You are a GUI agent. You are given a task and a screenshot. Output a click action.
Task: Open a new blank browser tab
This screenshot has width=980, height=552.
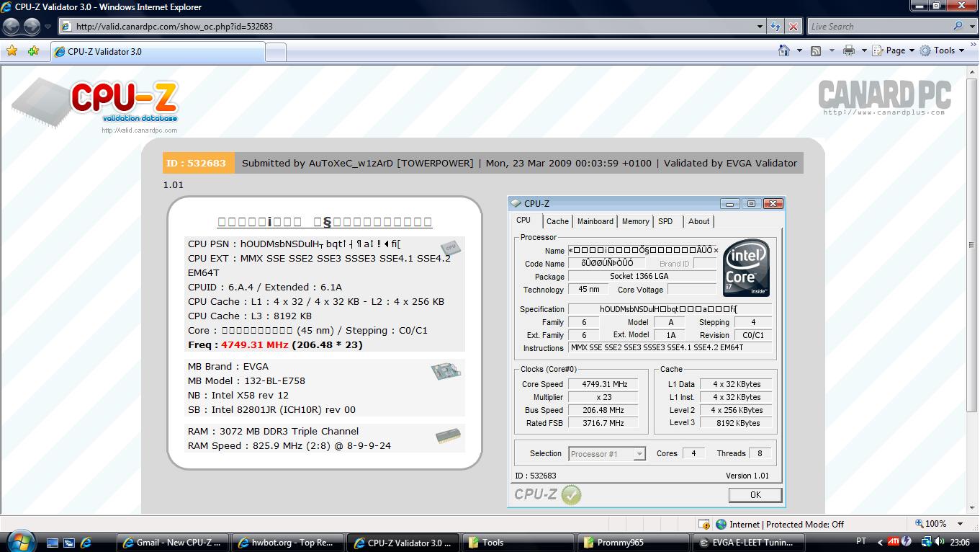[x=276, y=53]
